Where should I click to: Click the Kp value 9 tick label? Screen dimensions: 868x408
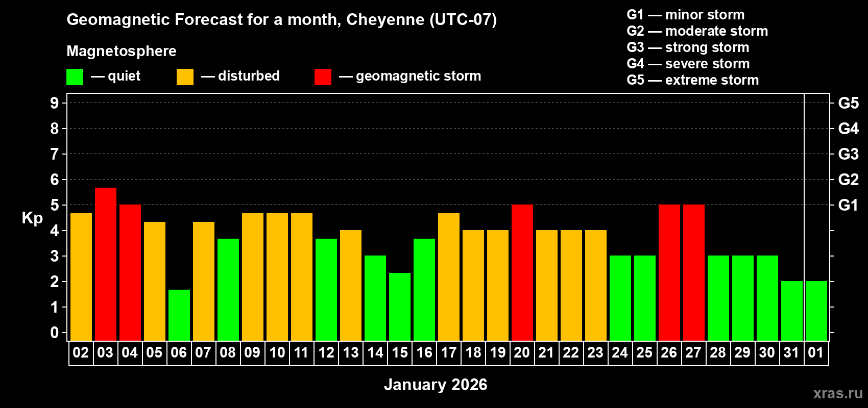(55, 103)
